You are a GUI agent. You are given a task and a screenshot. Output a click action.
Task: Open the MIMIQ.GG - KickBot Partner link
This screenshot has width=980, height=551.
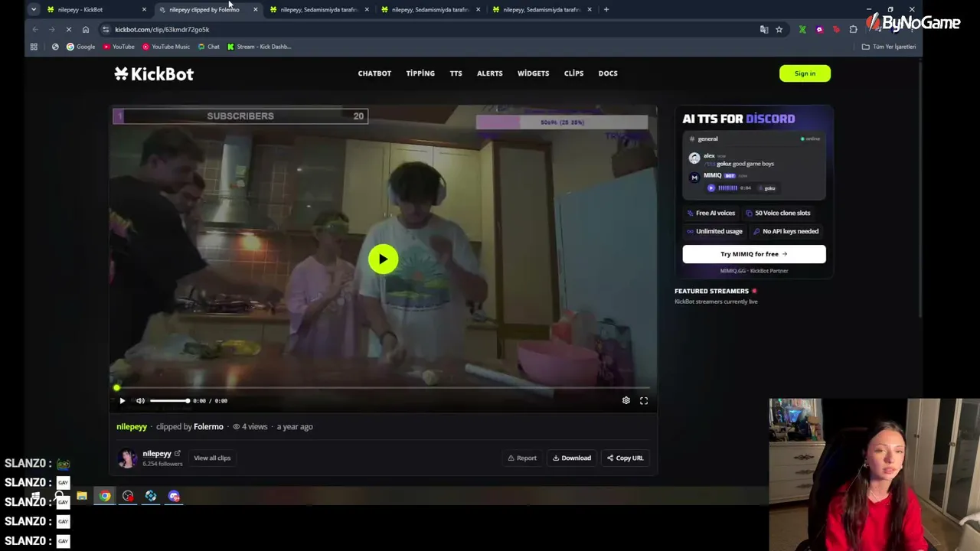click(754, 271)
